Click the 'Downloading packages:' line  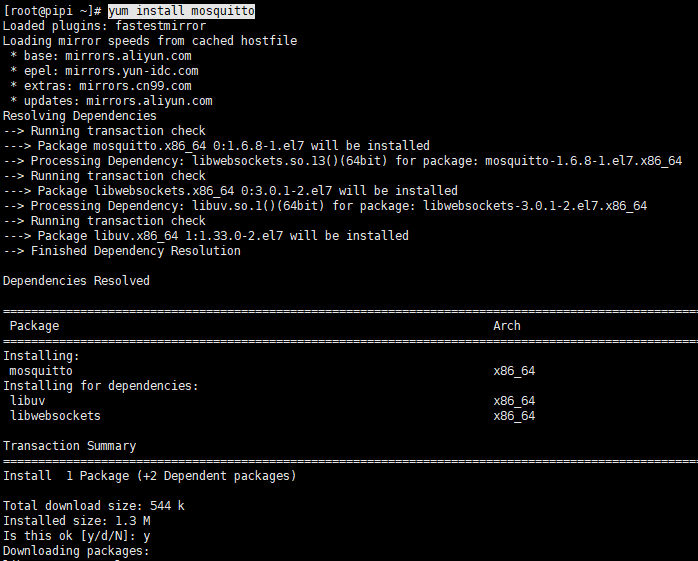coord(76,551)
